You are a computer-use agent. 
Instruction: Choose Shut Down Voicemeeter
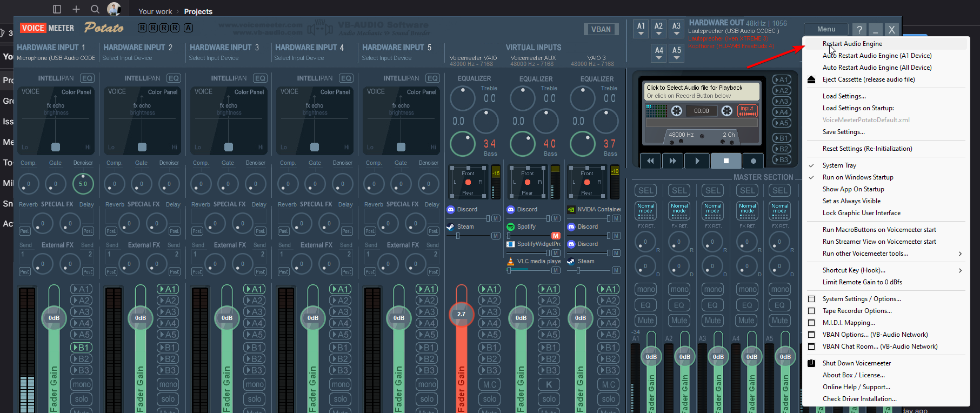point(856,363)
